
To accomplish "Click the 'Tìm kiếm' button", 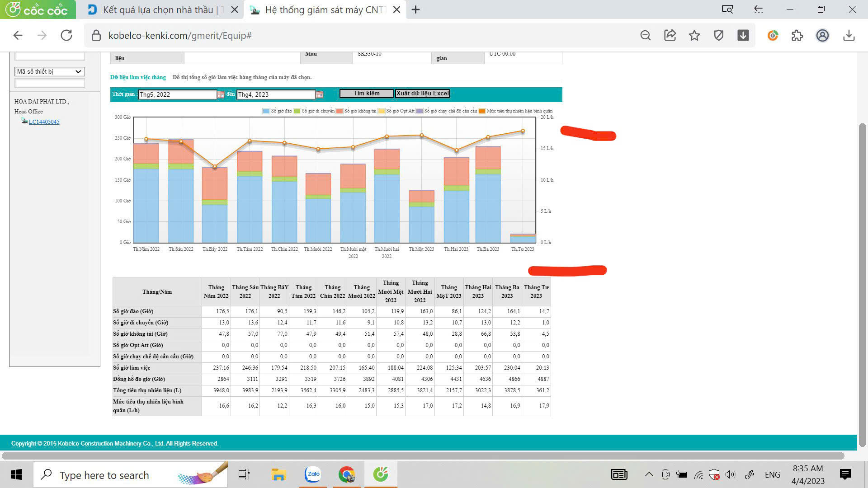I will point(367,94).
